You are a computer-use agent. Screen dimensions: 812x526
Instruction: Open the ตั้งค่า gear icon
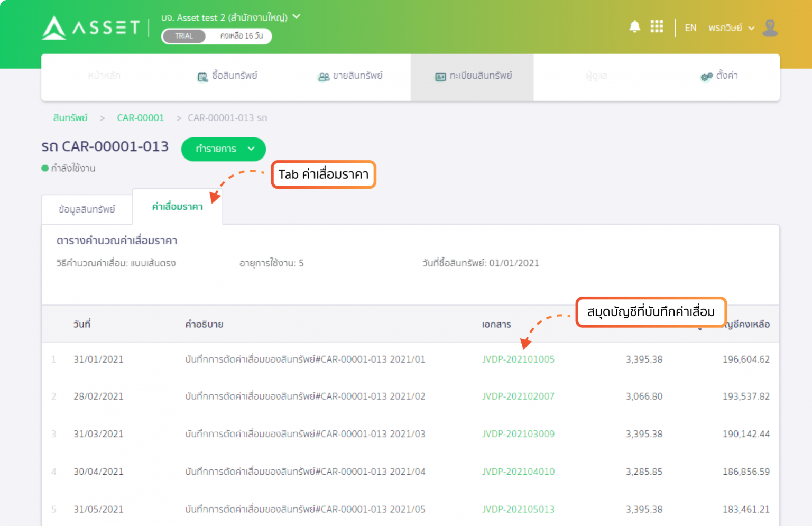(x=705, y=76)
